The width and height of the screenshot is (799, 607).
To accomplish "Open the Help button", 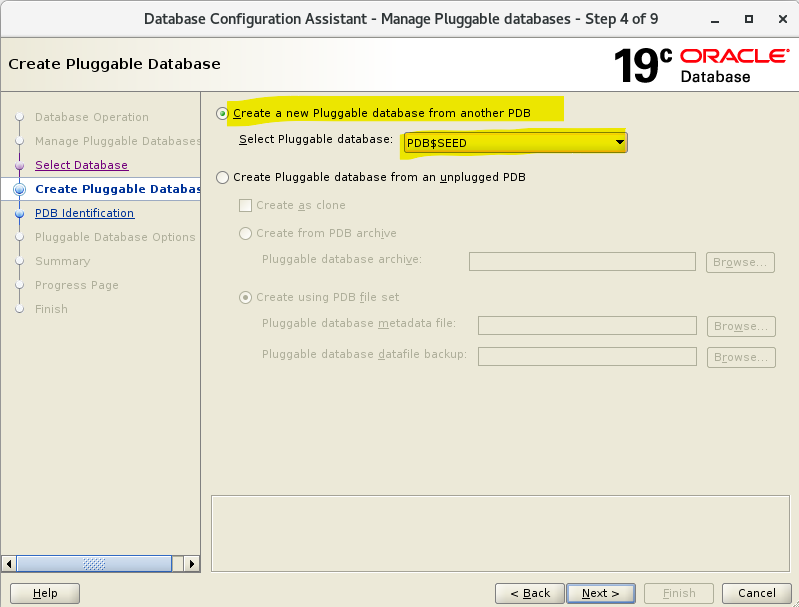I will [45, 593].
